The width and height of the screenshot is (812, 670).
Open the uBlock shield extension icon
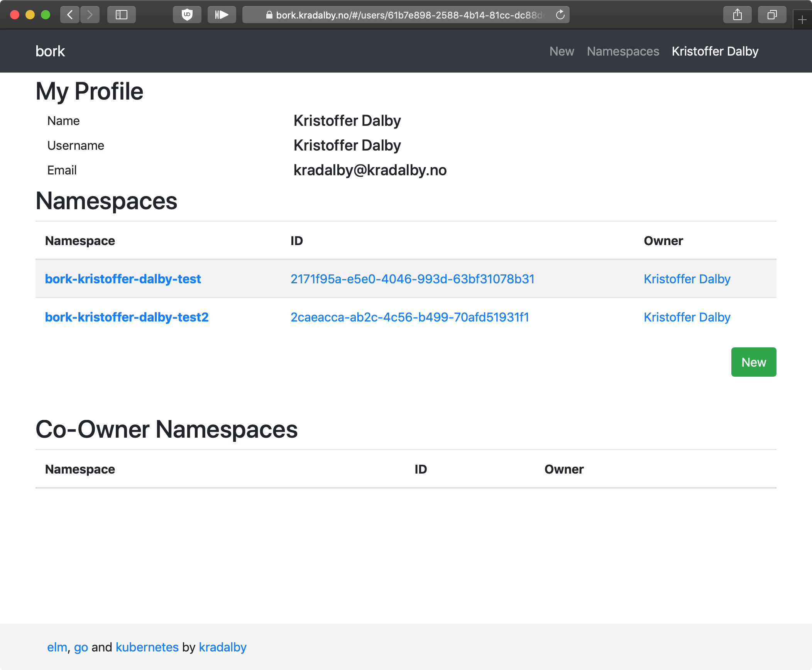(x=187, y=15)
